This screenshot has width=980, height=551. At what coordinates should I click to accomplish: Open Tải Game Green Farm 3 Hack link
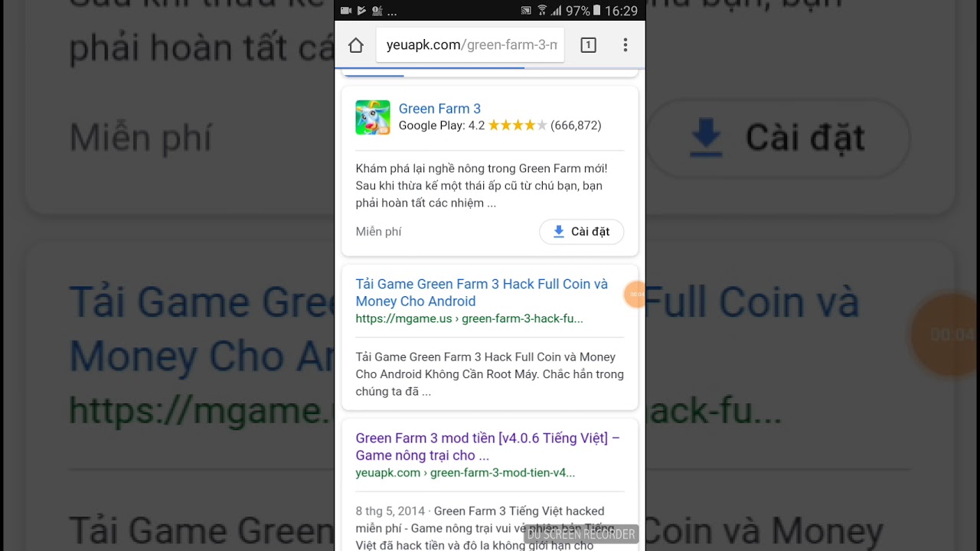coord(482,292)
